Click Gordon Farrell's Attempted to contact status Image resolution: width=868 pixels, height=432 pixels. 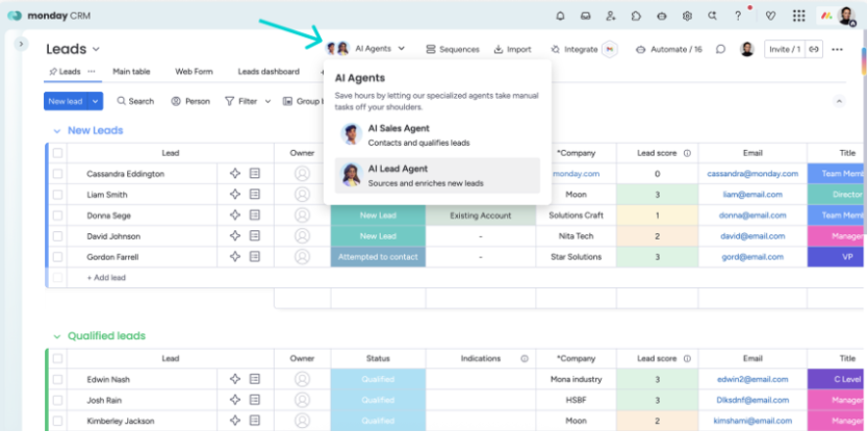(378, 257)
